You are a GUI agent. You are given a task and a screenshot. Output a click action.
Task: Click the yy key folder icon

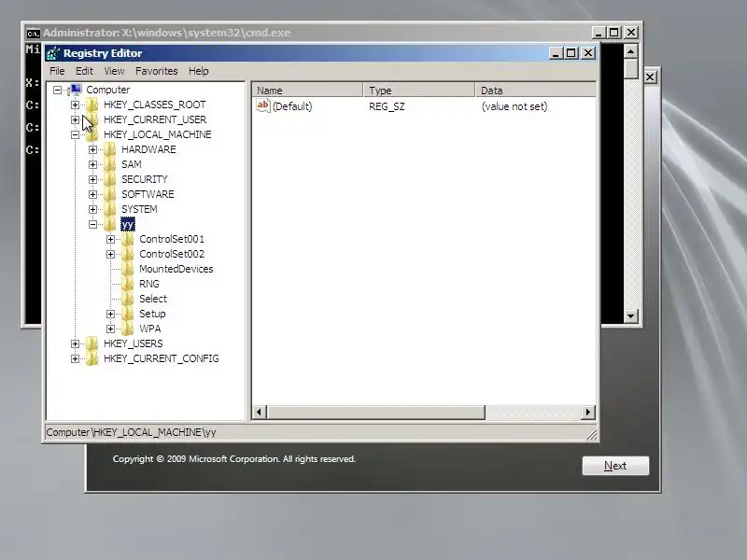click(x=109, y=224)
